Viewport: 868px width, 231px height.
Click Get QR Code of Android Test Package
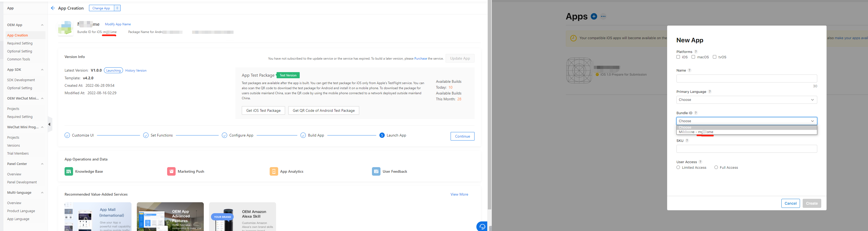point(324,111)
